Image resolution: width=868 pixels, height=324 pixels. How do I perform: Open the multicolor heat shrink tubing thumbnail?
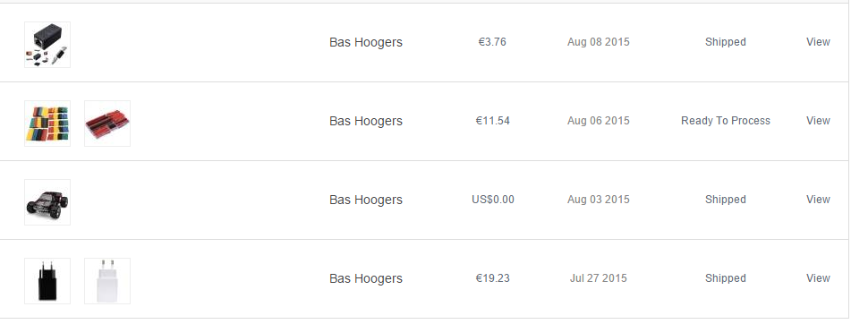tap(47, 124)
